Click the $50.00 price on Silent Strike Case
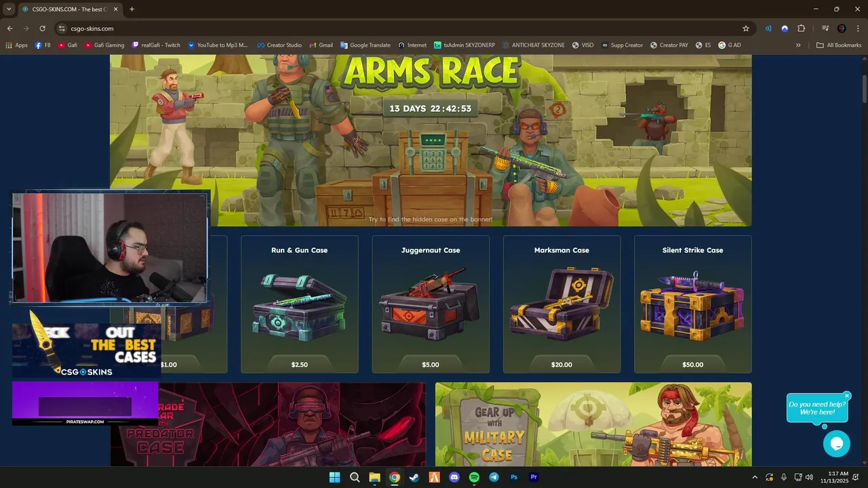The width and height of the screenshot is (868, 488). [692, 365]
